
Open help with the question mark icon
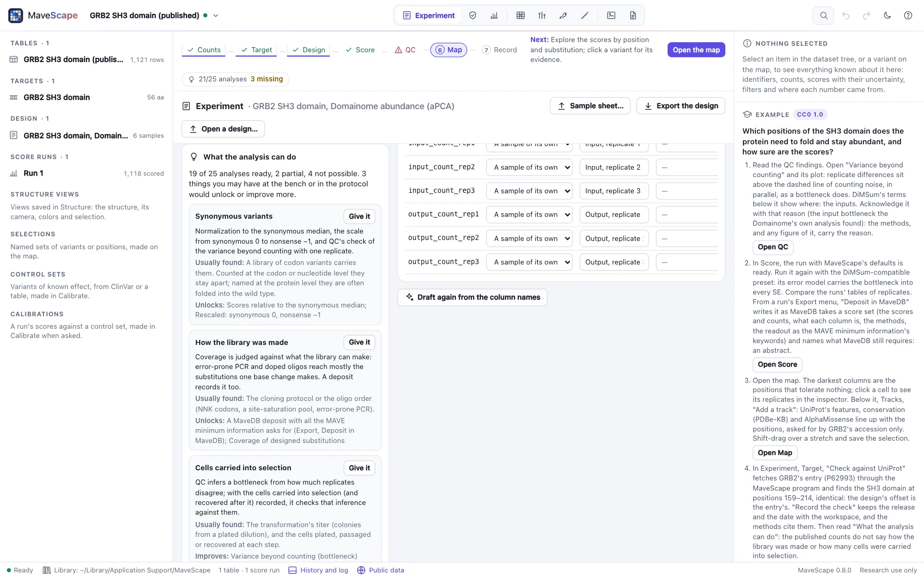(908, 15)
